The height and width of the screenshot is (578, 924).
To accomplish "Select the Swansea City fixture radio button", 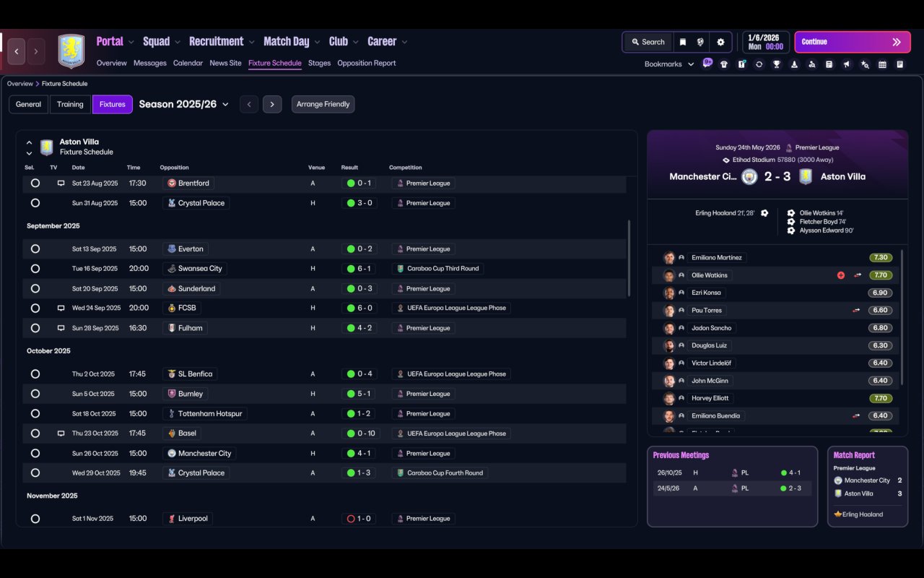I will point(35,269).
